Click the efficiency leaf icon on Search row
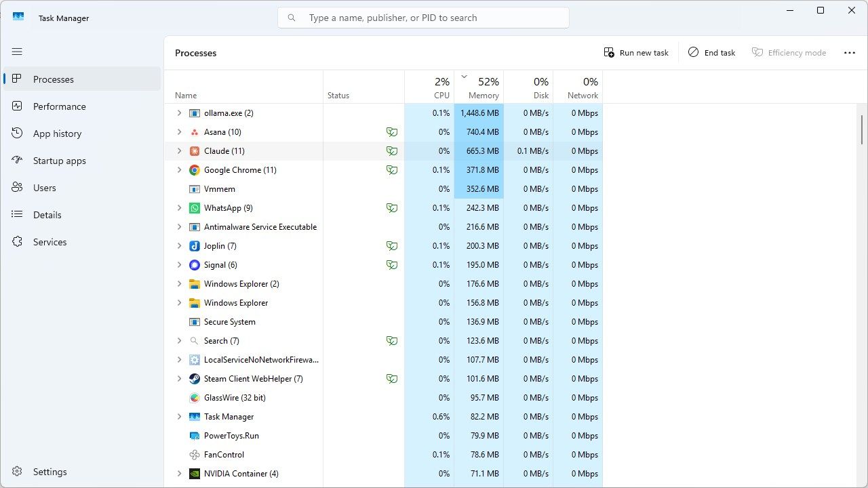 (392, 341)
